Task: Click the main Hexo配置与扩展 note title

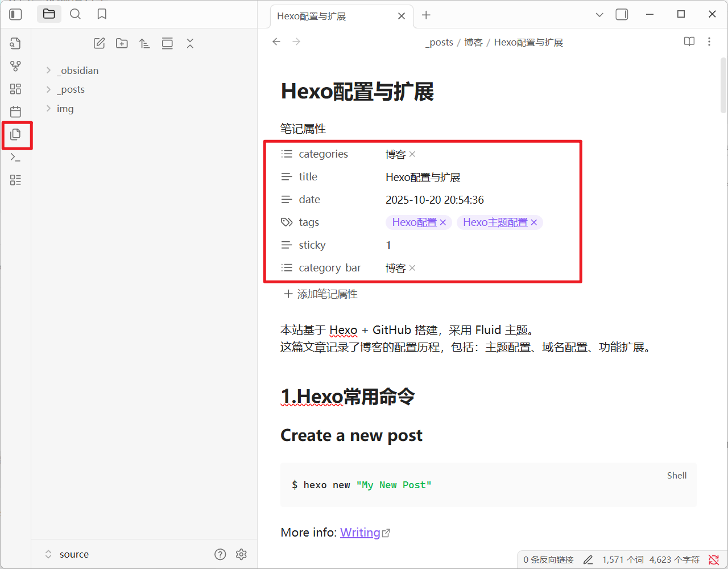Action: [357, 92]
